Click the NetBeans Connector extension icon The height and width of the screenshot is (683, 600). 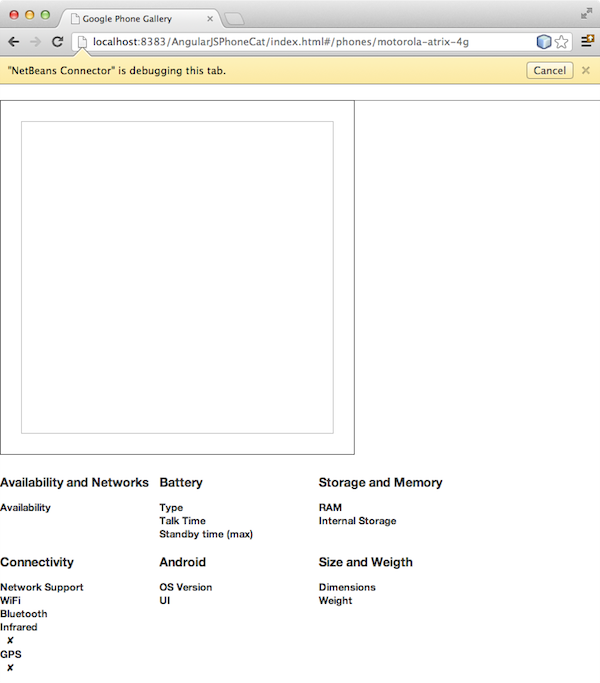(x=544, y=42)
